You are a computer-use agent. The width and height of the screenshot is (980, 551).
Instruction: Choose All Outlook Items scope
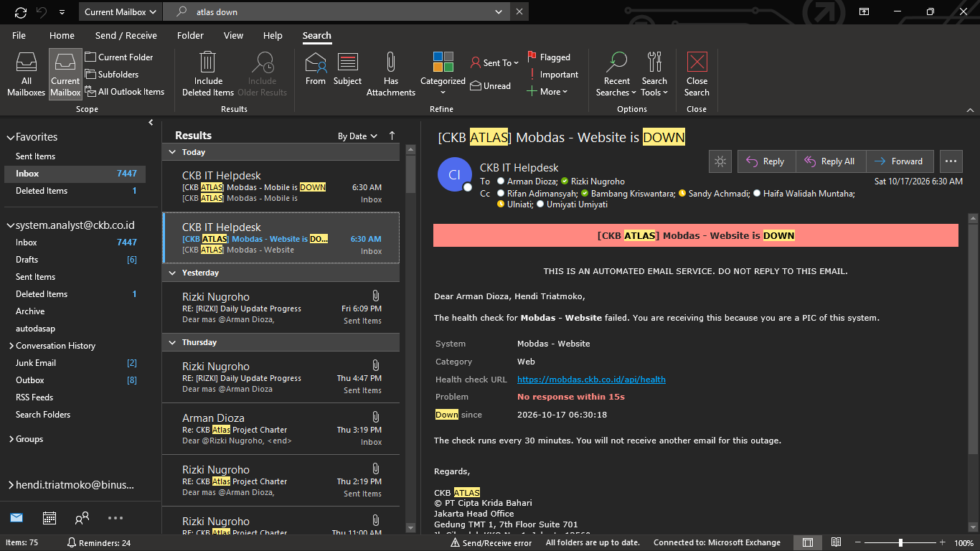coord(125,92)
